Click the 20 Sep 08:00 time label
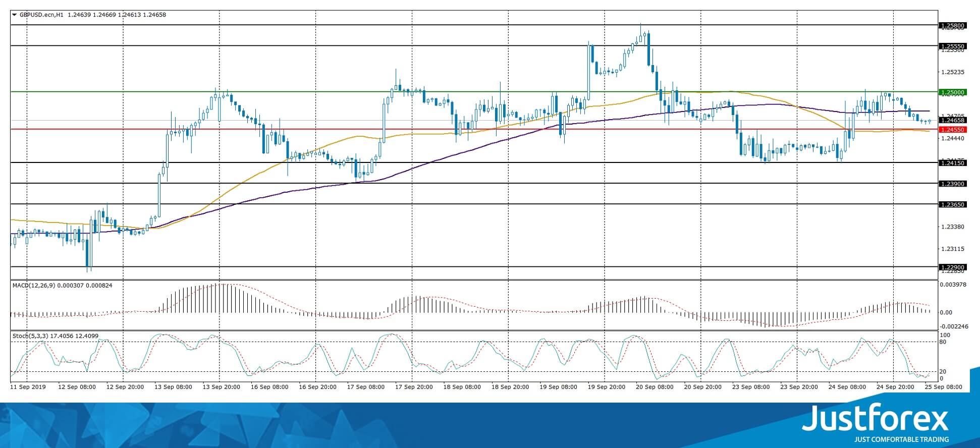 click(655, 387)
